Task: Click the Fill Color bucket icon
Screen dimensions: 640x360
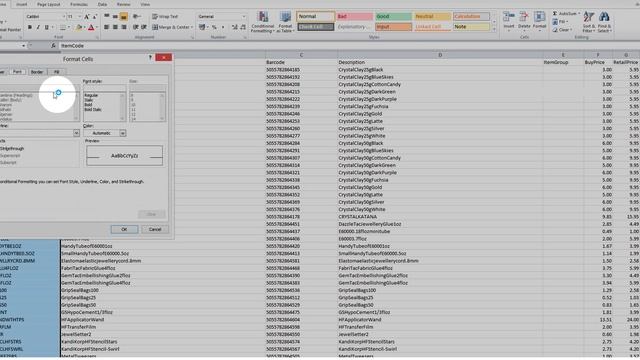Action: click(x=79, y=27)
